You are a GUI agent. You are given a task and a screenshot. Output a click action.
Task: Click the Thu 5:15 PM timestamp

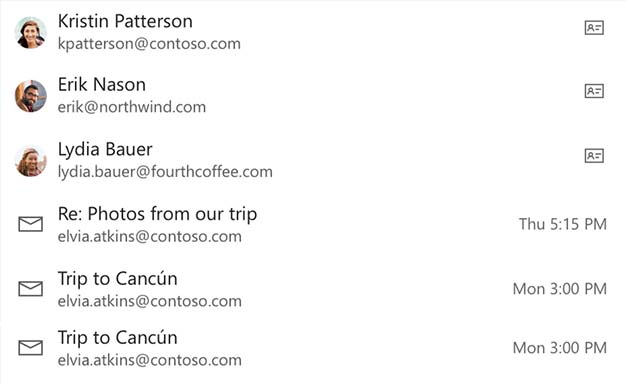tap(563, 224)
